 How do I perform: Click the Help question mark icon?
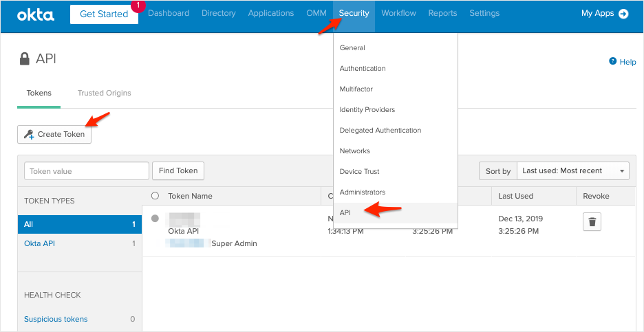[x=612, y=61]
